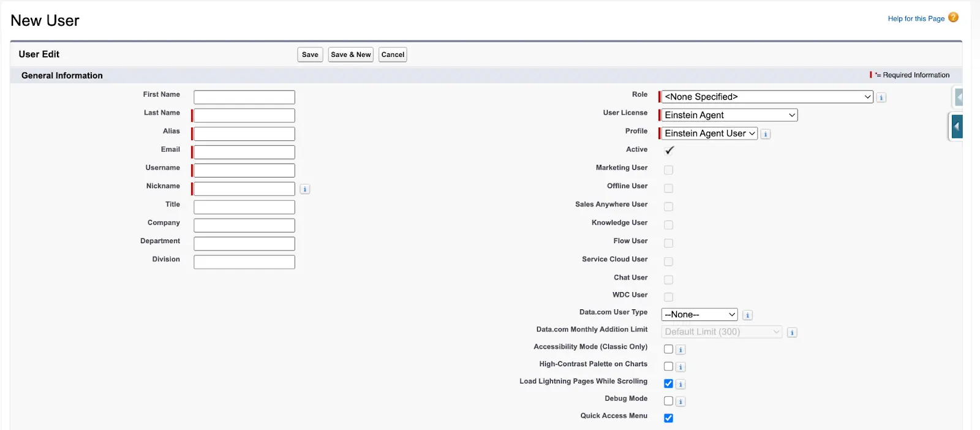Image resolution: width=980 pixels, height=430 pixels.
Task: Expand the dark blue sidebar arrow tab
Action: 957,127
